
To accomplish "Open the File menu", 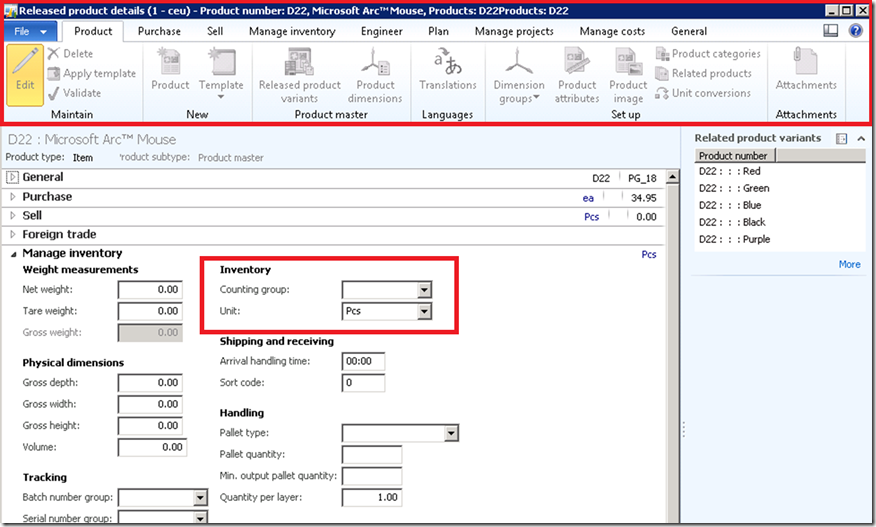I will click(30, 31).
